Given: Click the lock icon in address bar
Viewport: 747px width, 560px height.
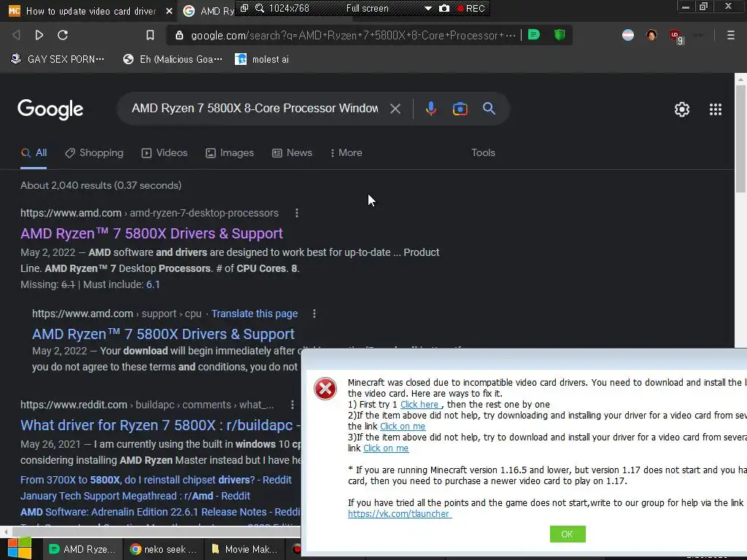Looking at the screenshot, I should pos(179,35).
